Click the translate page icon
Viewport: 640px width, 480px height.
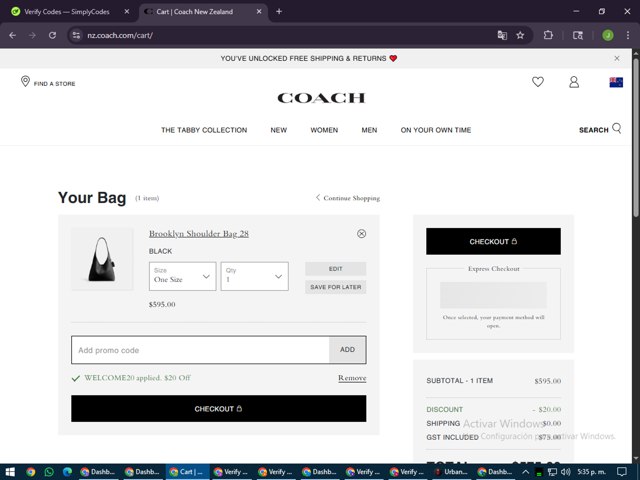502,36
